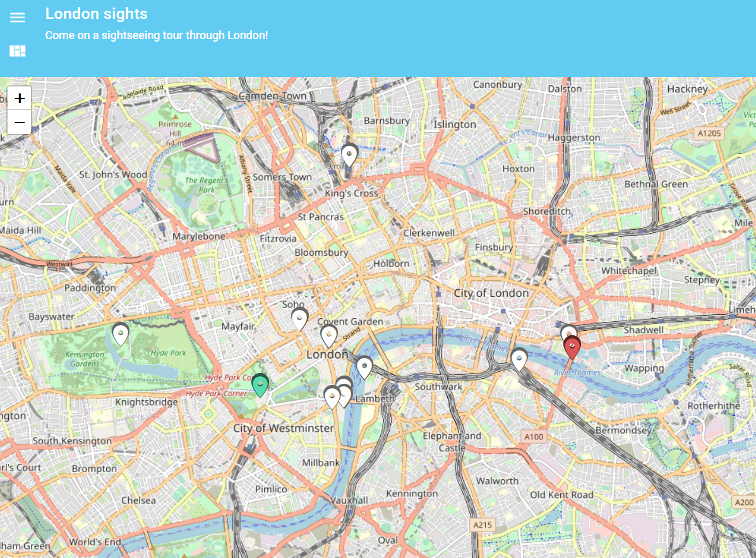
Task: Click the marker near Covent Garden
Action: tap(328, 335)
